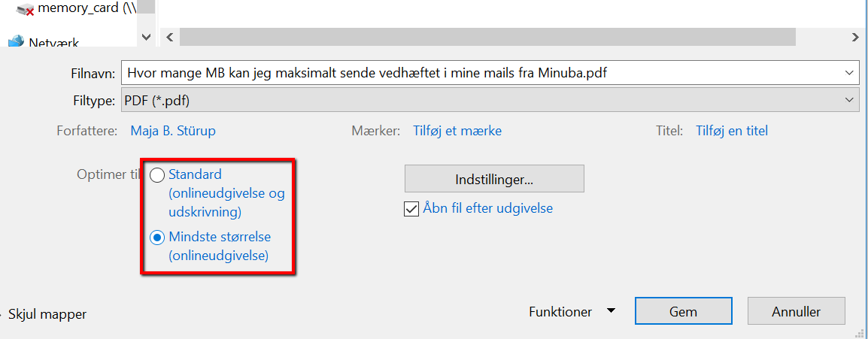Select the Netværk icon in sidebar
This screenshot has width=868, height=339.
pos(16,41)
